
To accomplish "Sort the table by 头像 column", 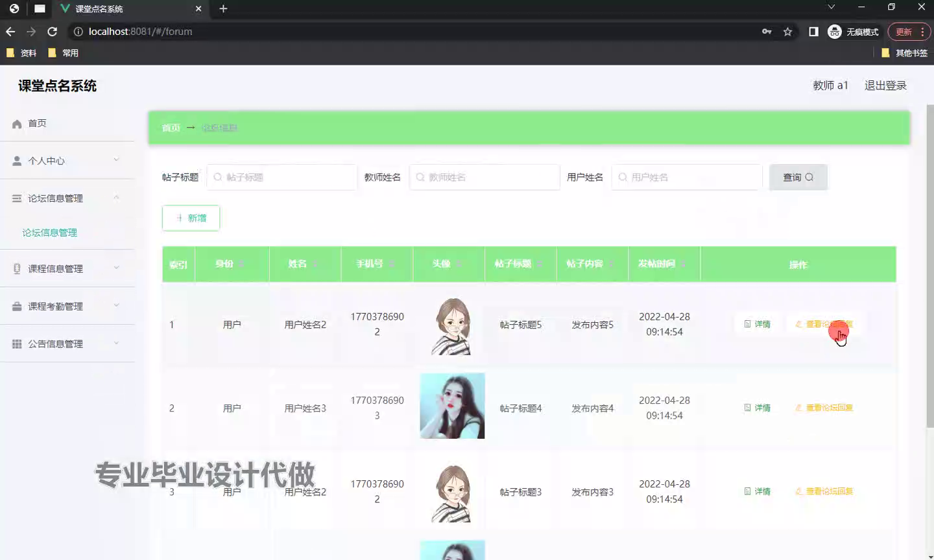I will [x=459, y=264].
